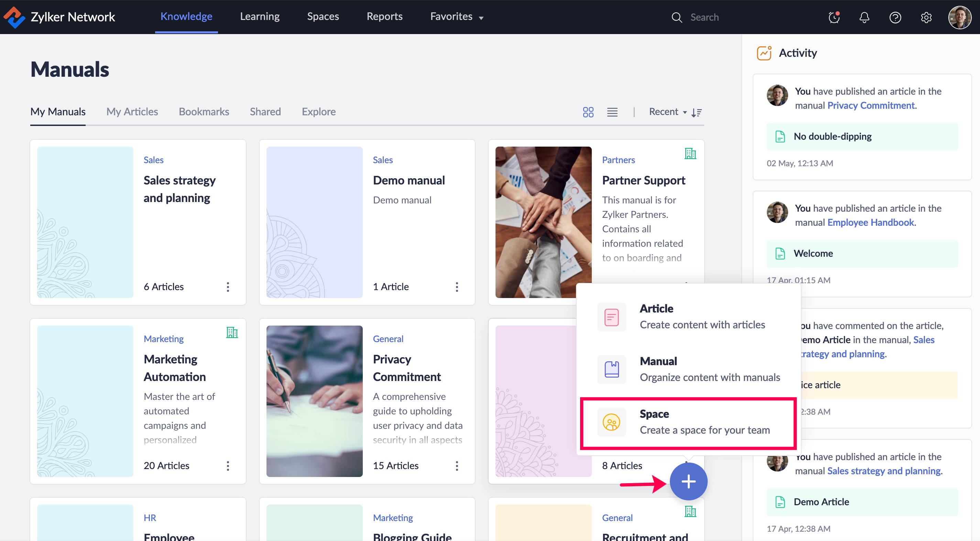Click the 20 Articles count
The image size is (980, 541).
click(166, 466)
